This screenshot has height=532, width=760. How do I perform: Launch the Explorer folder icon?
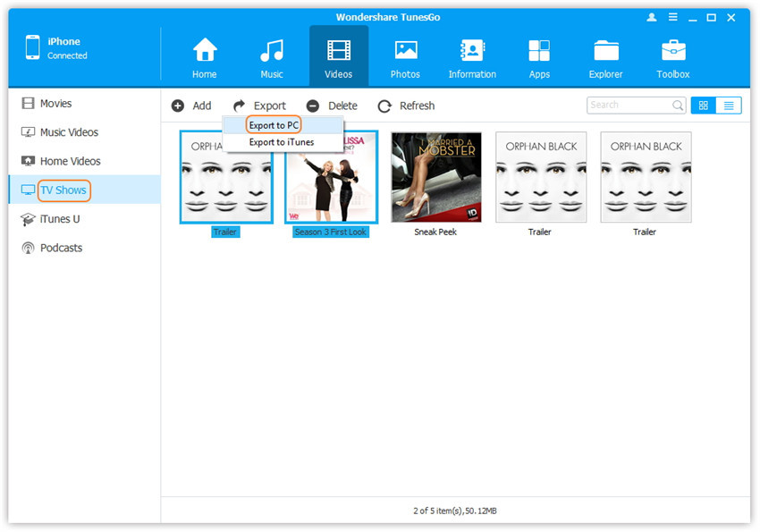(x=606, y=52)
